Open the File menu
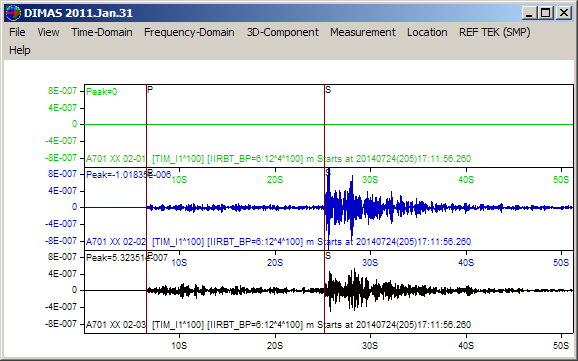This screenshot has height=361, width=578. tap(17, 32)
